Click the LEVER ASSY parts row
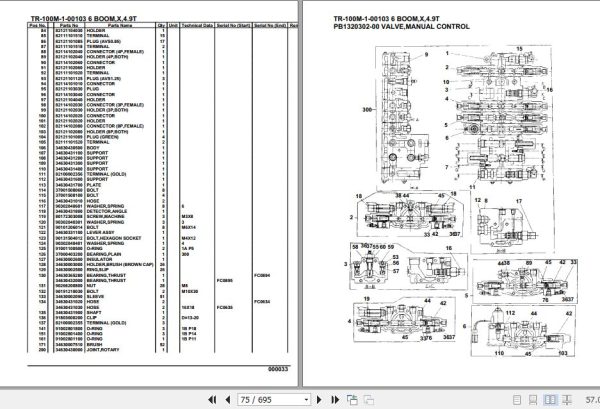Screen dimensions: 600x409 coord(100,233)
